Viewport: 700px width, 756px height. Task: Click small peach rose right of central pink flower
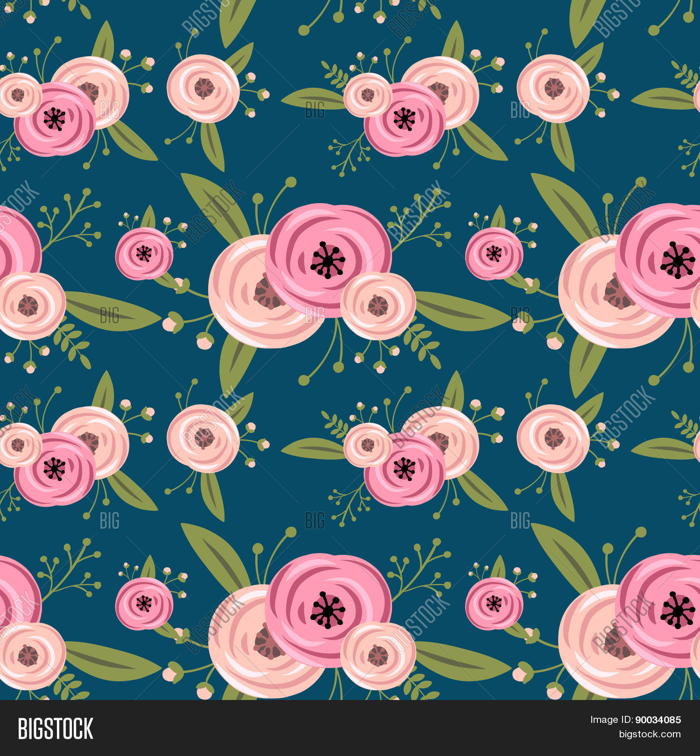pyautogui.click(x=378, y=306)
